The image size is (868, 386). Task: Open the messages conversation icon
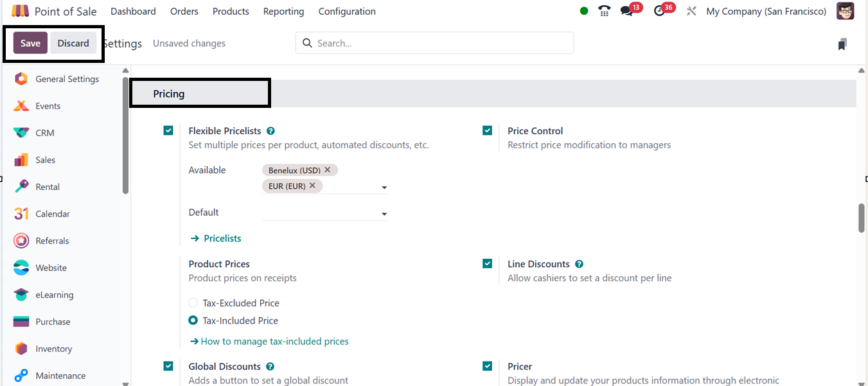[626, 11]
